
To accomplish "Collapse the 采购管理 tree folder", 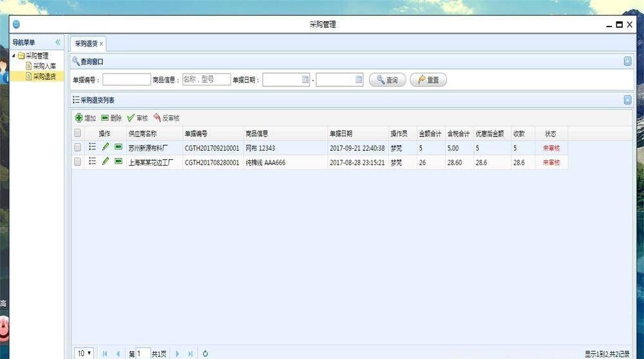I will (14, 55).
